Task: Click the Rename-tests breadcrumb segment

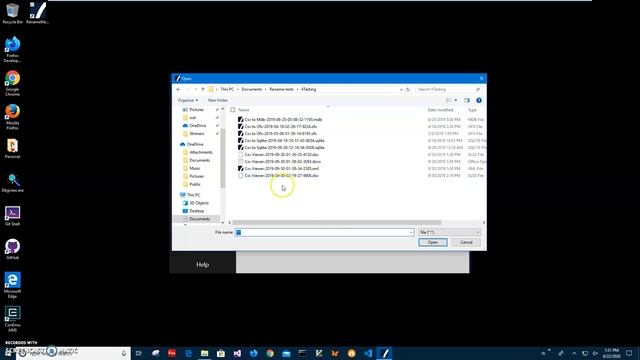Action: click(x=281, y=89)
